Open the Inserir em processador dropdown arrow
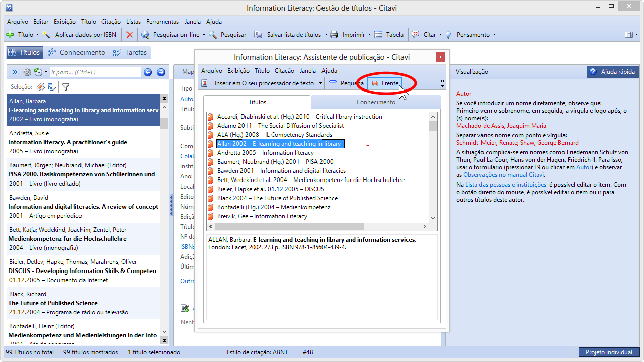The width and height of the screenshot is (644, 362). tap(320, 83)
